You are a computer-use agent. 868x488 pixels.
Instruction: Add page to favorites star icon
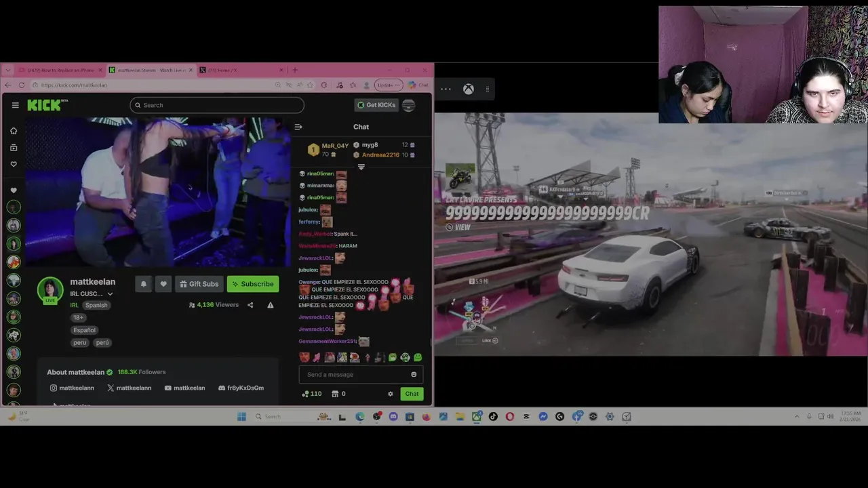pos(310,85)
